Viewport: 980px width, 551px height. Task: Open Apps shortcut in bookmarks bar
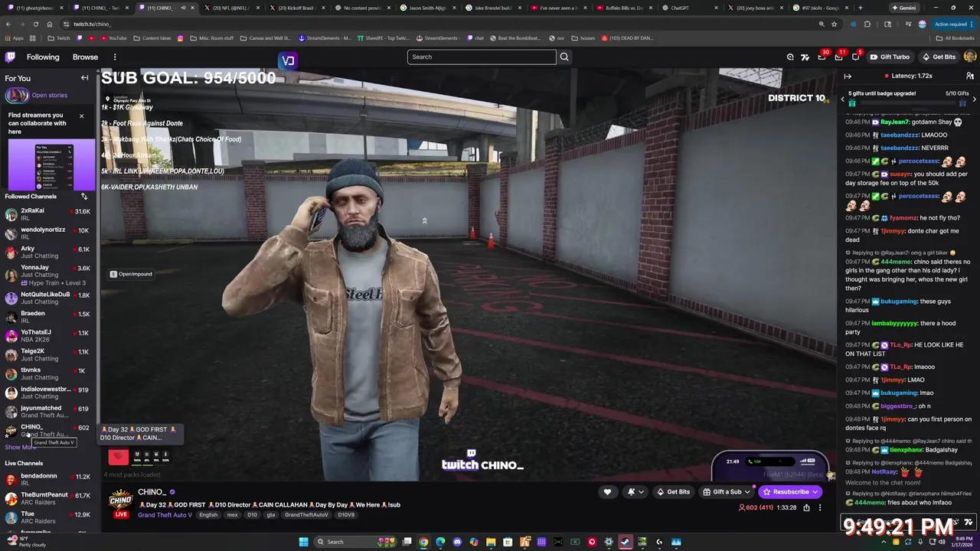14,37
